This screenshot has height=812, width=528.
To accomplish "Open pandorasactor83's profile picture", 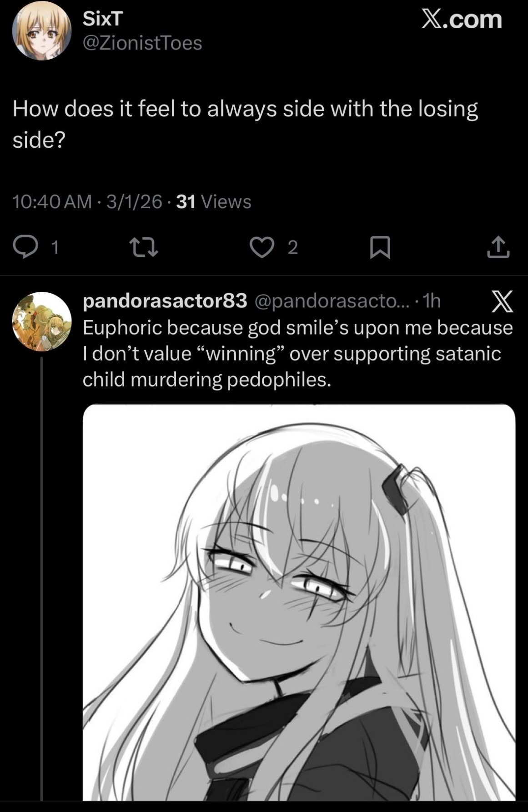I will click(x=41, y=321).
